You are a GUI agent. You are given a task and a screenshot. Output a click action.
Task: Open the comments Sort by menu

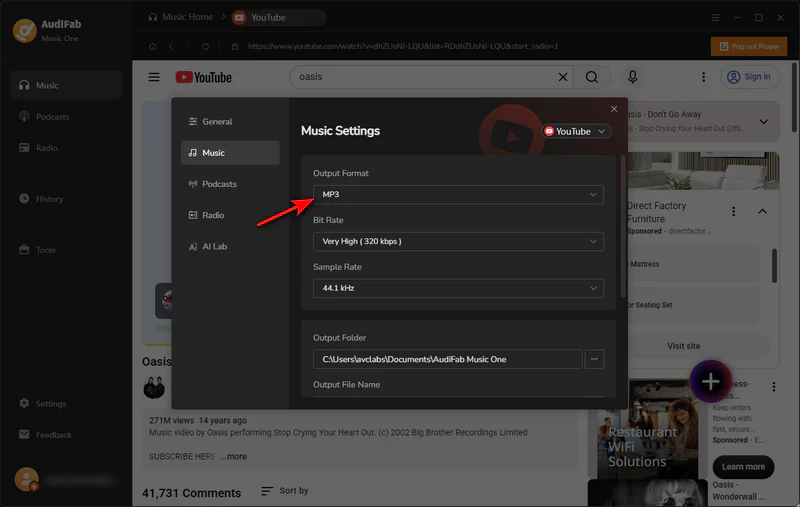click(x=284, y=491)
